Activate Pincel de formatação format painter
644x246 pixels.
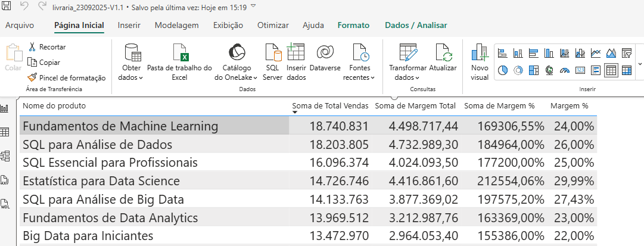tap(67, 77)
